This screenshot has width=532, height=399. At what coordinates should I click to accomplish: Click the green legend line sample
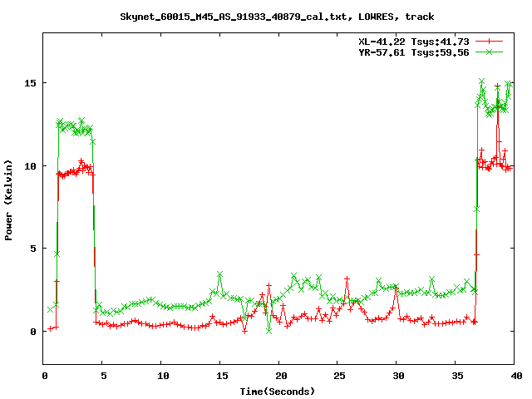(489, 52)
